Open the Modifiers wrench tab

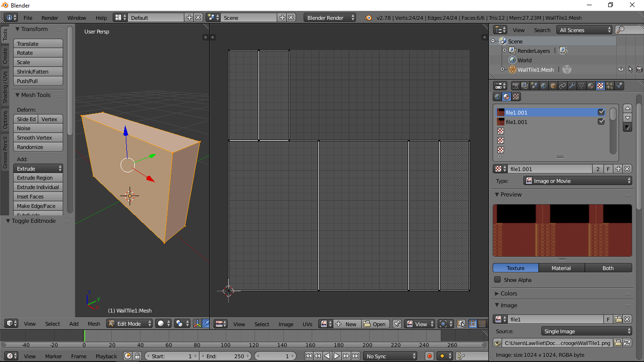pyautogui.click(x=572, y=86)
